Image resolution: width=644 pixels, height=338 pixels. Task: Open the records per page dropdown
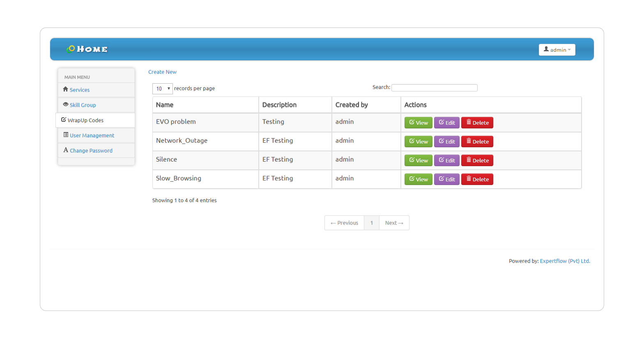pyautogui.click(x=163, y=89)
